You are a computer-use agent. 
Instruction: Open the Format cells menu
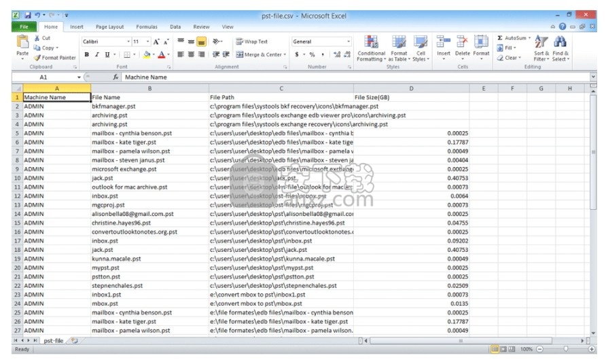tap(481, 48)
